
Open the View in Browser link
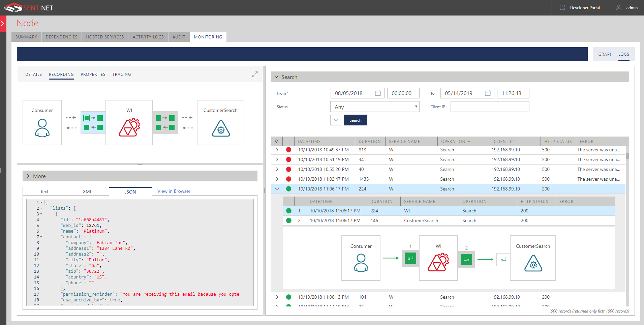click(174, 191)
